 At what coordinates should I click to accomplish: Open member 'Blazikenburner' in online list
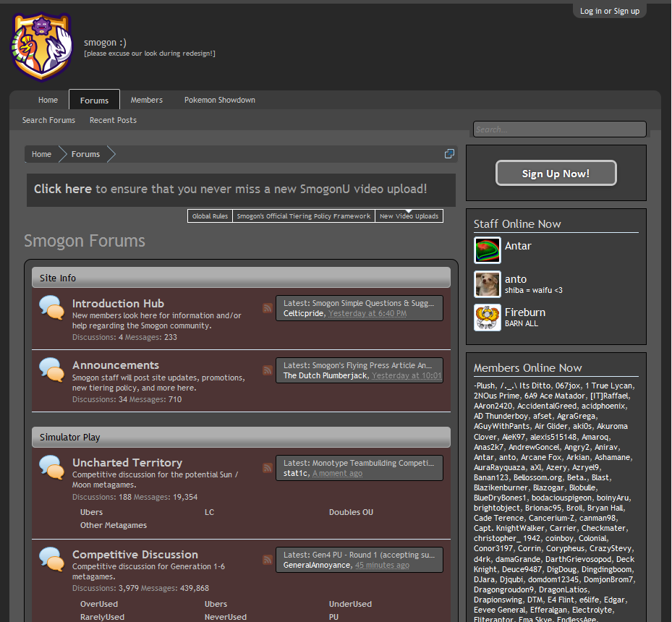(x=501, y=487)
